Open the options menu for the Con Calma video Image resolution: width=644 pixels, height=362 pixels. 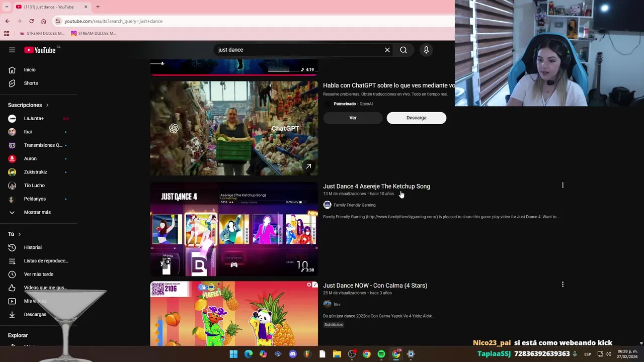[562, 285]
